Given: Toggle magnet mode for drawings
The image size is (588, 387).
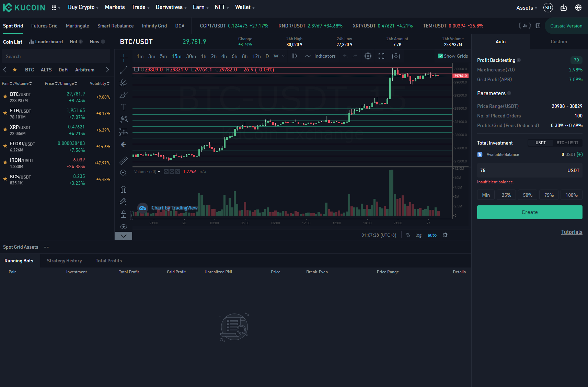Looking at the screenshot, I should pos(124,189).
